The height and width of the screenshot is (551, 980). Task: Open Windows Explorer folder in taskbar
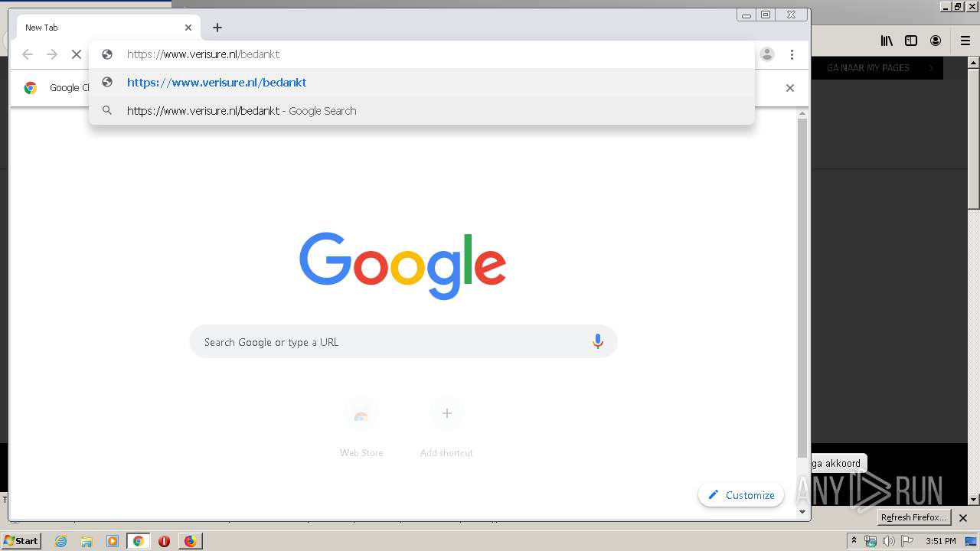[x=87, y=541]
